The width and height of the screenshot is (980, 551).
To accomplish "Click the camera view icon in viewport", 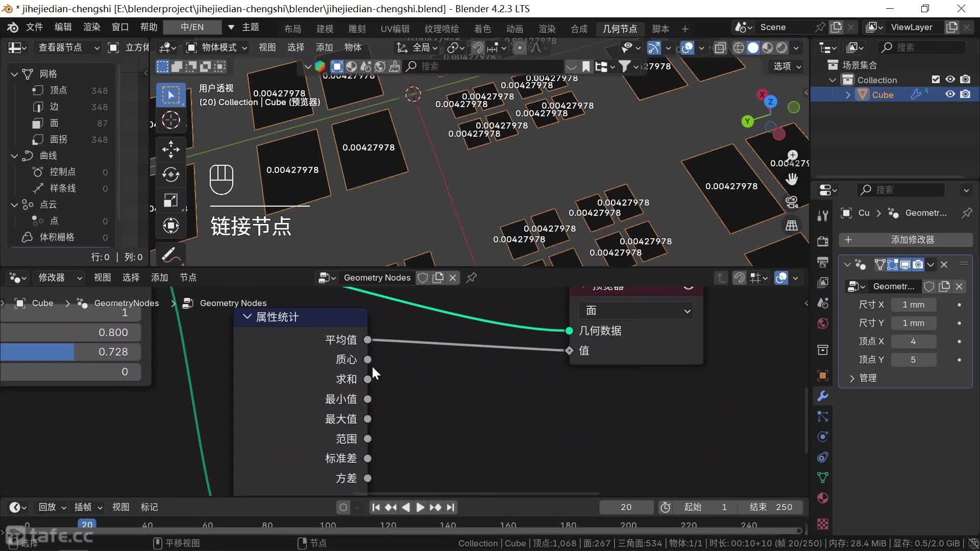I will [792, 202].
